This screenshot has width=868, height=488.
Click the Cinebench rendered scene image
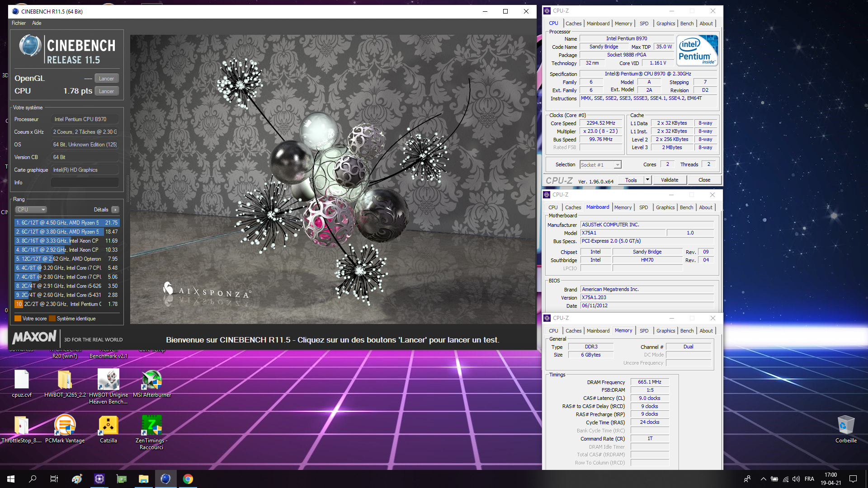pos(333,179)
